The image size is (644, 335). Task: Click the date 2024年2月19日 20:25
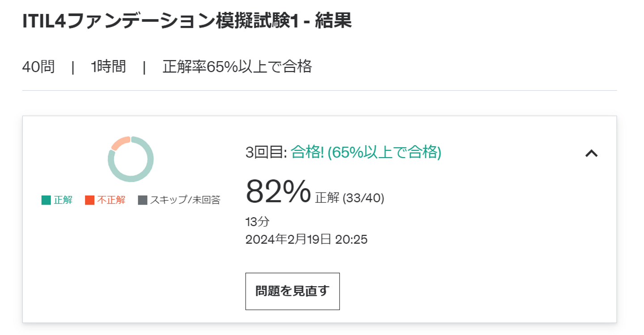(306, 240)
